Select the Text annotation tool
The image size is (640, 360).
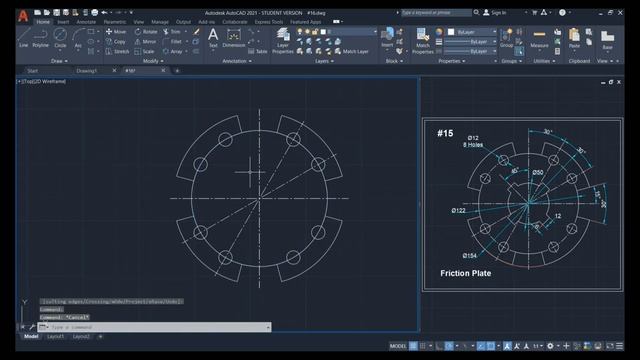pyautogui.click(x=213, y=38)
